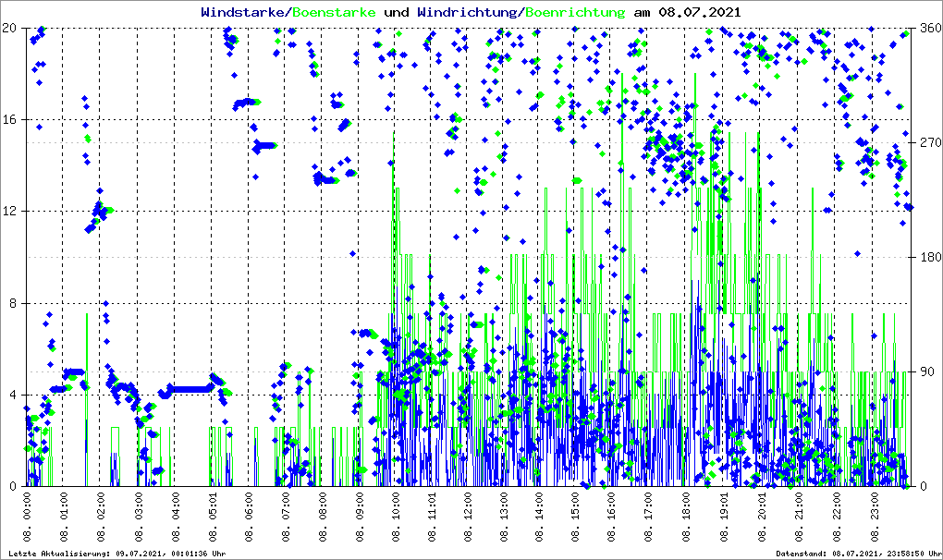This screenshot has height=560, width=943.
Task: Click the time label 08. 14:00
Action: [538, 517]
